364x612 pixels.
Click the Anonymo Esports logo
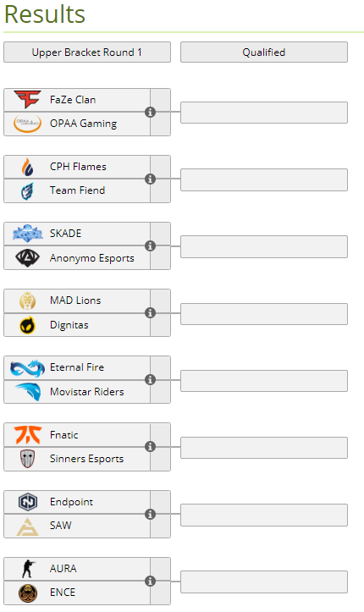tap(27, 257)
